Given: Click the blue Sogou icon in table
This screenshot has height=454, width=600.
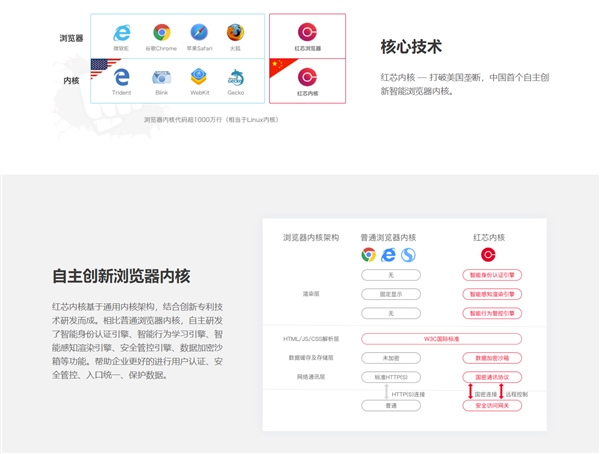Looking at the screenshot, I should tap(408, 255).
